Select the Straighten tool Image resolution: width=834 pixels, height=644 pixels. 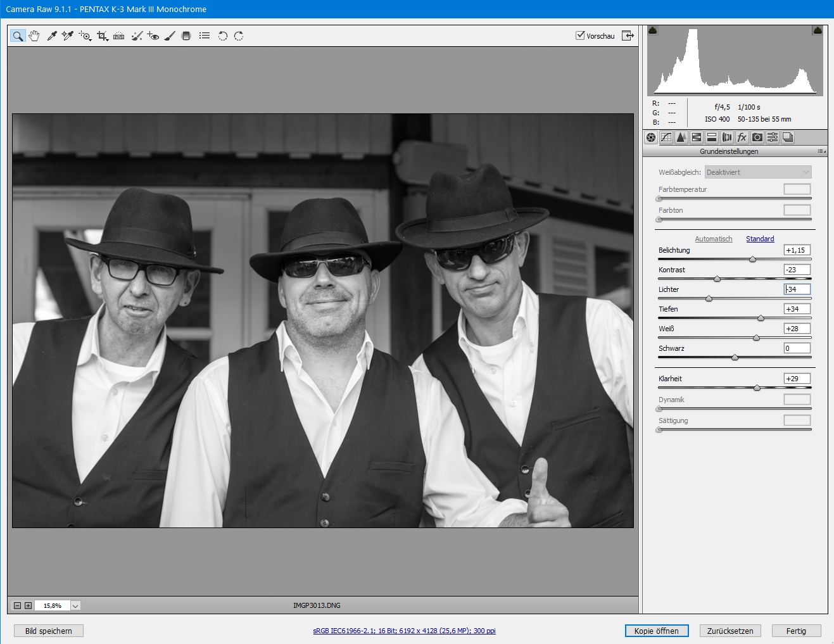[119, 36]
